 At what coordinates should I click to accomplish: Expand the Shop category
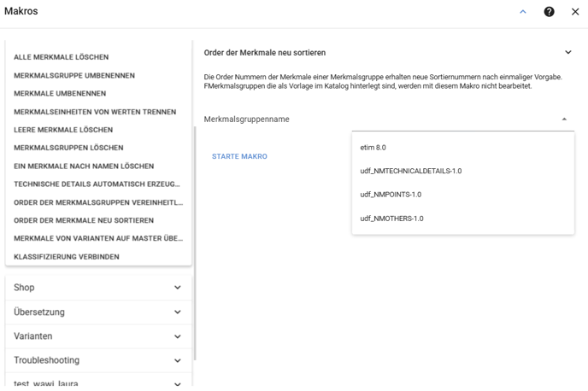click(x=98, y=288)
